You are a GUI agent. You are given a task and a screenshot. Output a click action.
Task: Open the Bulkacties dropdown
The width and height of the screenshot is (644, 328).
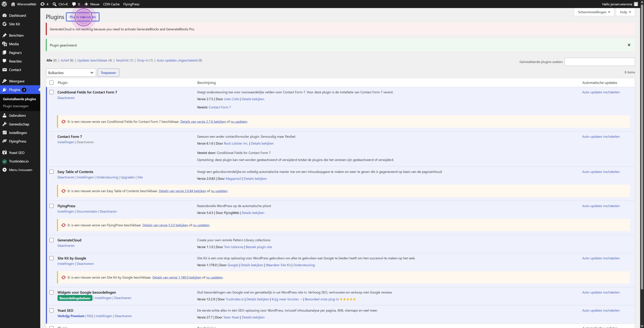(71, 73)
